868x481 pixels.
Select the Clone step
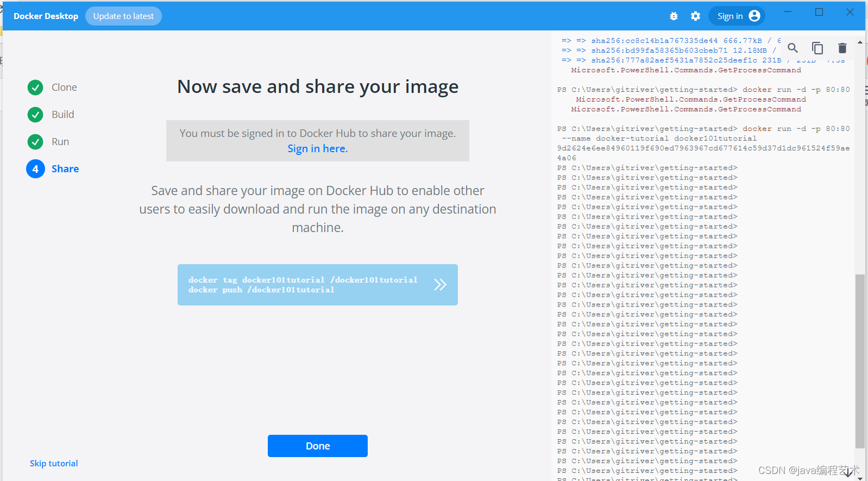tap(64, 88)
